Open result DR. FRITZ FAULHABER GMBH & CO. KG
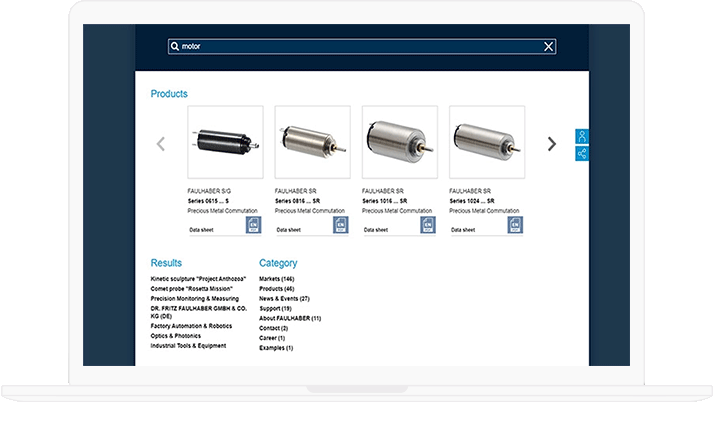715x430 pixels. tap(199, 312)
